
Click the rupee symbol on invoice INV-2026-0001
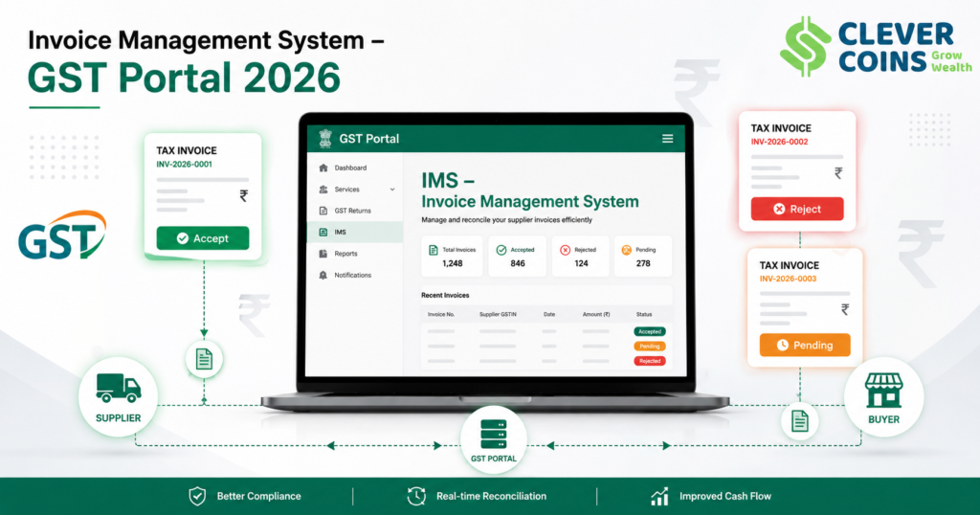244,195
